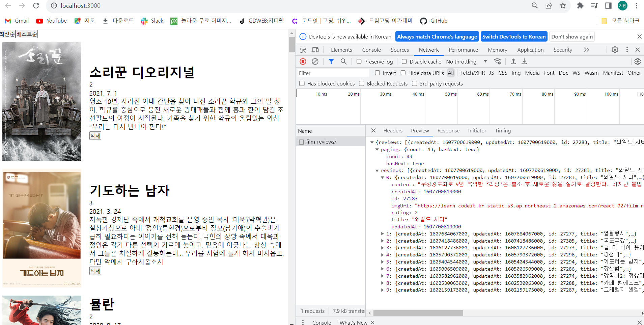This screenshot has width=644, height=325.
Task: Click Switch DevTools to Korean button
Action: [x=514, y=36]
